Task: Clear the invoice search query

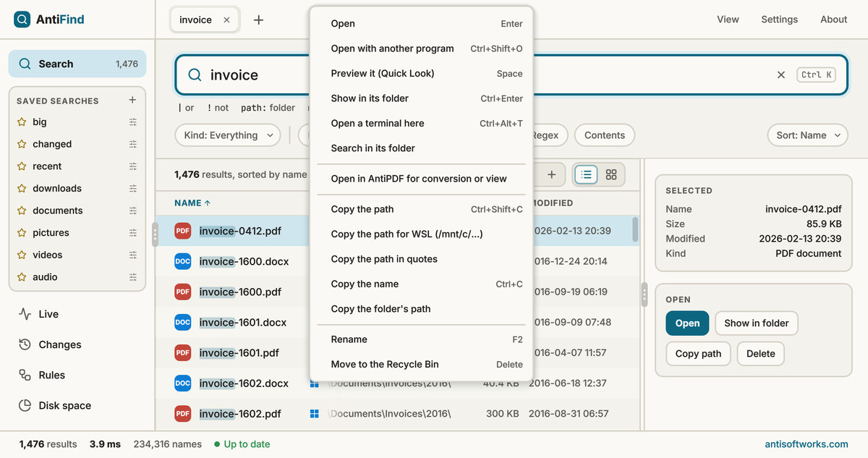Action: click(781, 75)
